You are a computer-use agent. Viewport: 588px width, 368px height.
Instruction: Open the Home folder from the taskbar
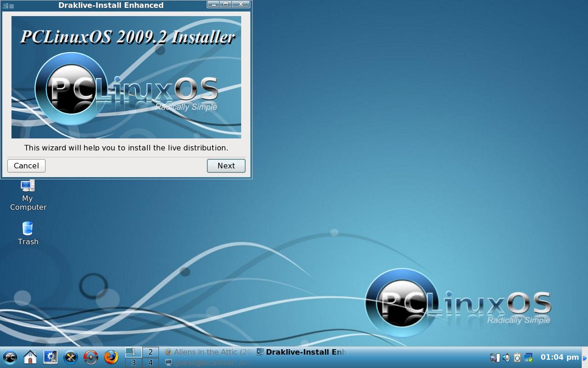pos(30,357)
